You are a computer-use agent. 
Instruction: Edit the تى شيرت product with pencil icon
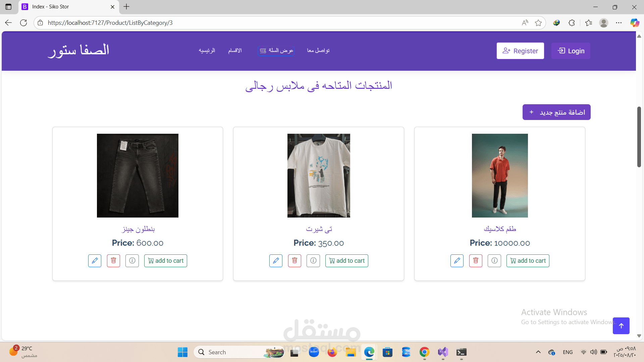276,261
